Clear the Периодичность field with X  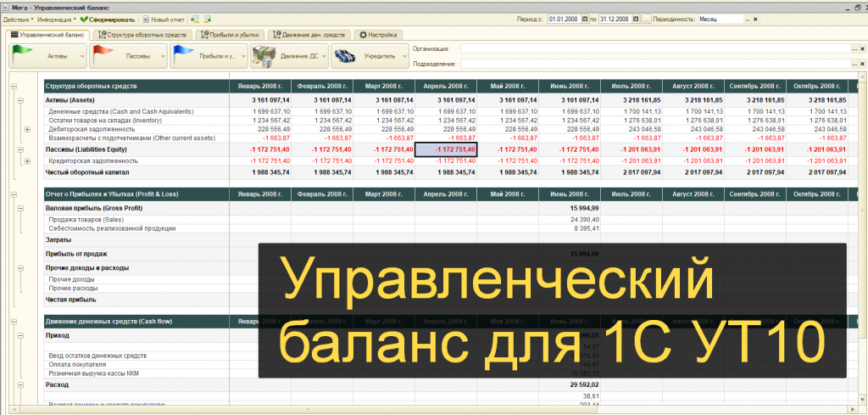(755, 19)
